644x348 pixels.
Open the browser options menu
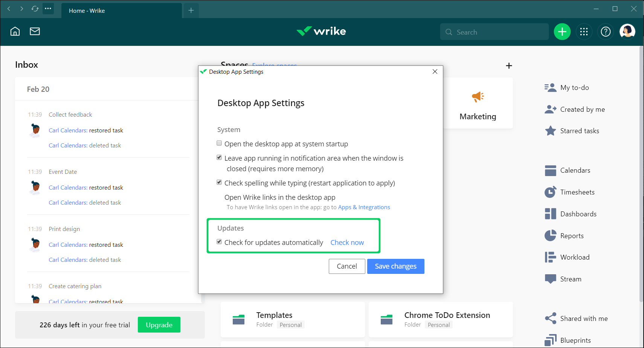pos(48,8)
